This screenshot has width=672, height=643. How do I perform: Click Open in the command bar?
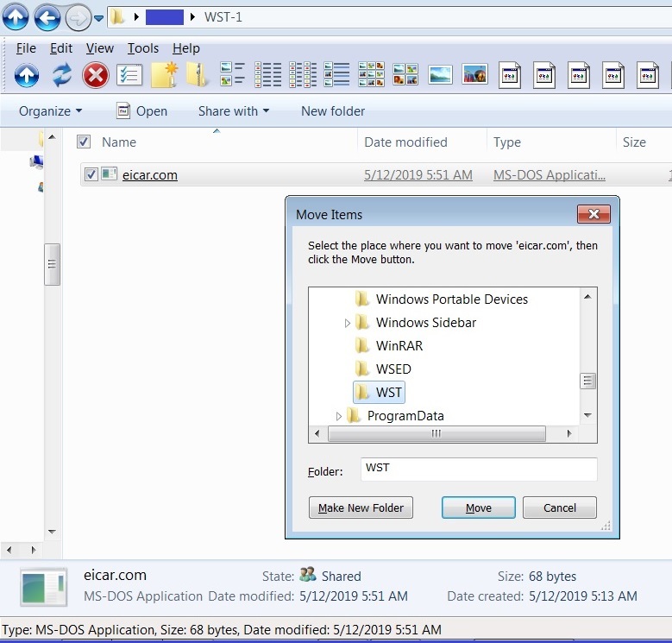(x=141, y=111)
